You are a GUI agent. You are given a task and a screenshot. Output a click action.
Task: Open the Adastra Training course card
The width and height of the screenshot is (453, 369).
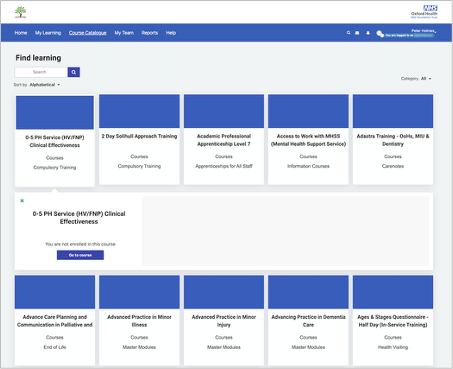pyautogui.click(x=393, y=139)
